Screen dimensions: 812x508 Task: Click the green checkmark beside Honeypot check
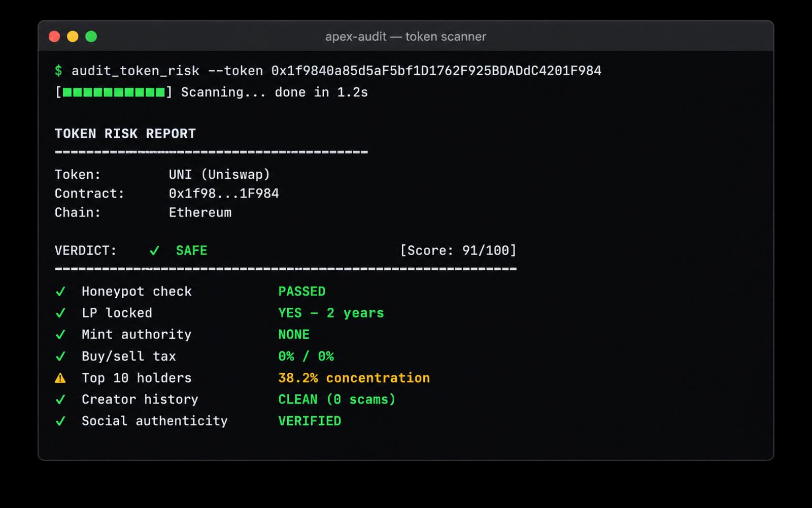tap(60, 292)
